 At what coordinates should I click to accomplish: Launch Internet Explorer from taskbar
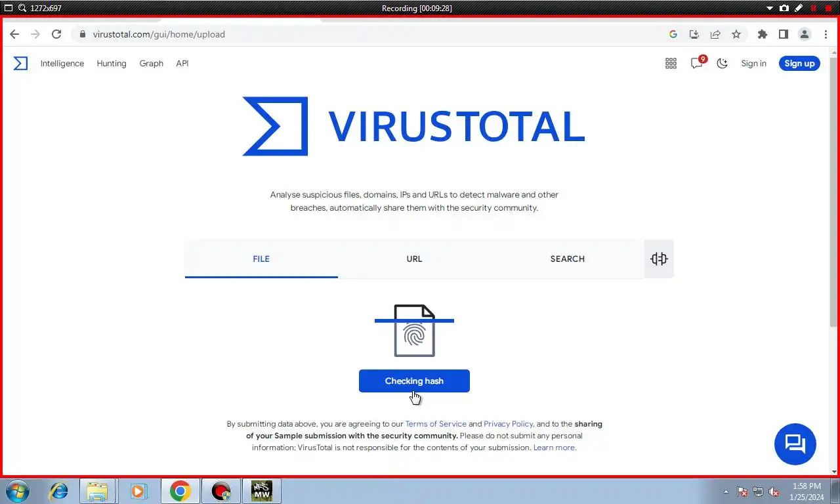pyautogui.click(x=59, y=491)
